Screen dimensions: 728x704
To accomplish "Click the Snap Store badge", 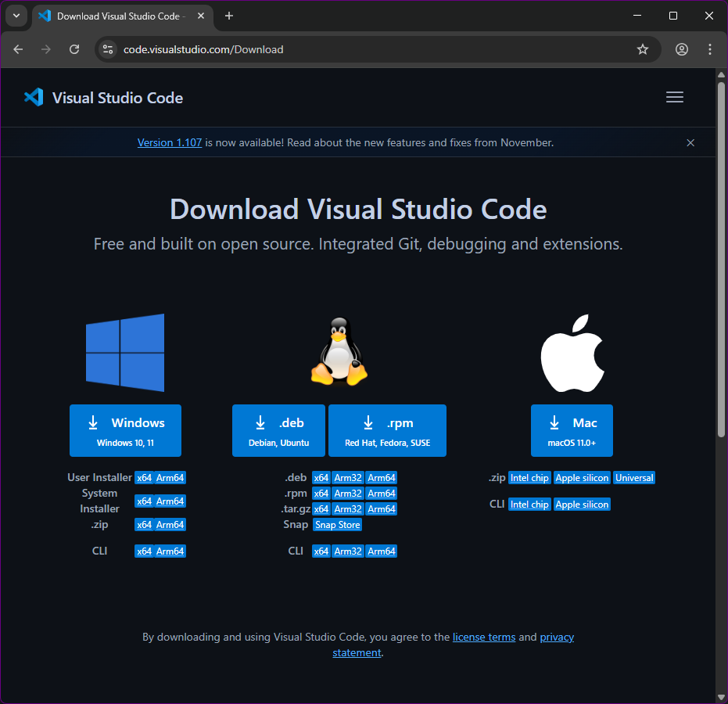I will click(337, 524).
